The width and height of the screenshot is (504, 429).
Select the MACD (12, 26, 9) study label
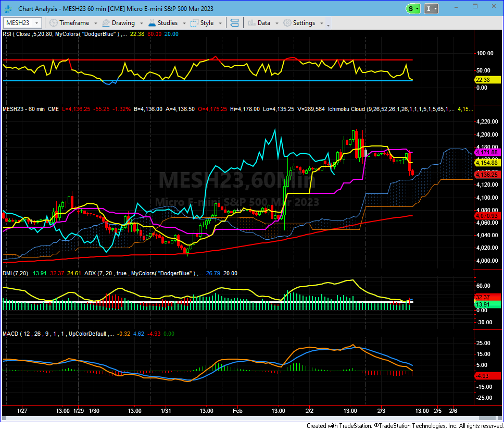click(58, 334)
